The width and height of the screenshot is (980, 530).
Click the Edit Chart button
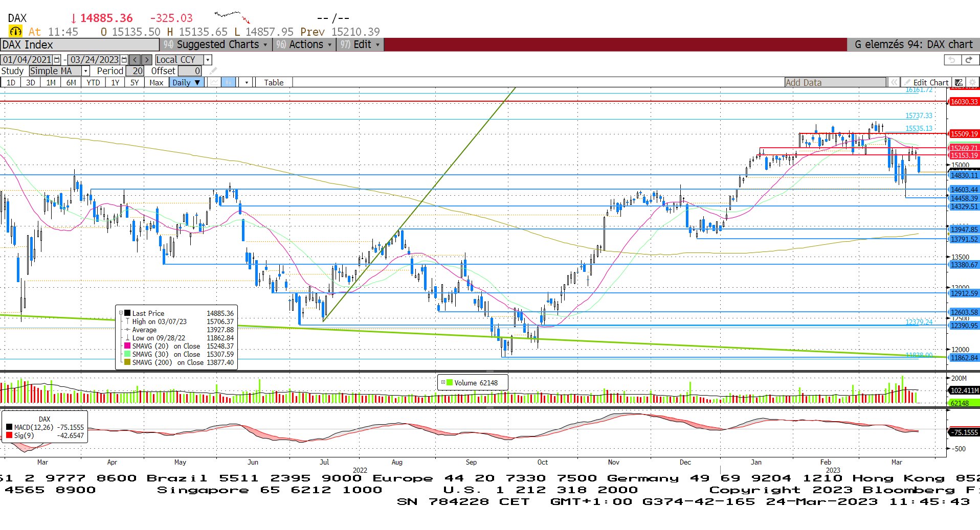pyautogui.click(x=926, y=82)
